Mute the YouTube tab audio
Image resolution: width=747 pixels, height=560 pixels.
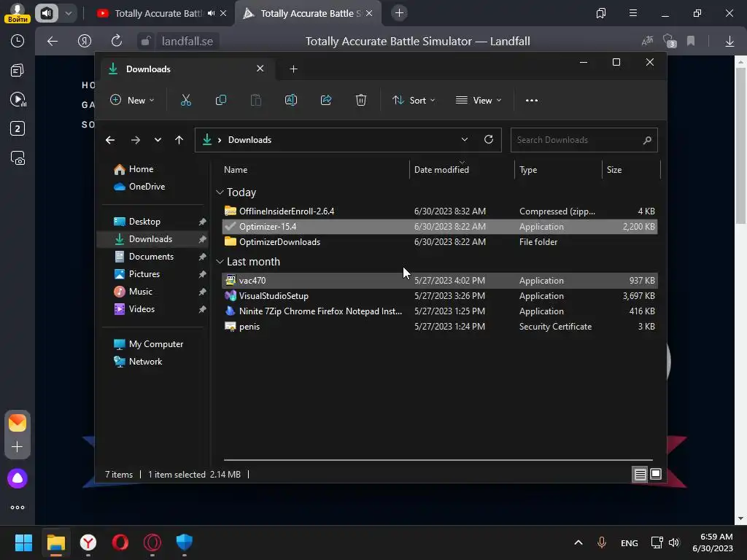(x=211, y=13)
